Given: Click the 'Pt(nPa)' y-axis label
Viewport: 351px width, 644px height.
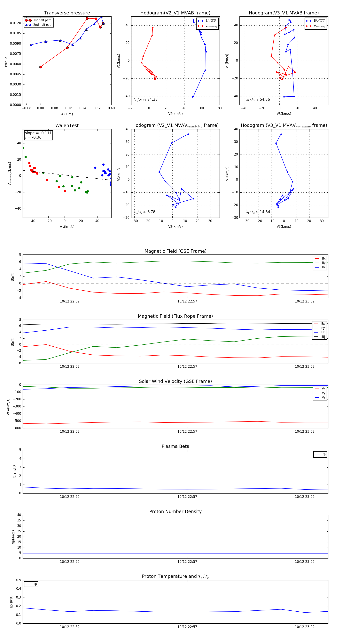Looking at the screenshot, I should (x=6, y=61).
